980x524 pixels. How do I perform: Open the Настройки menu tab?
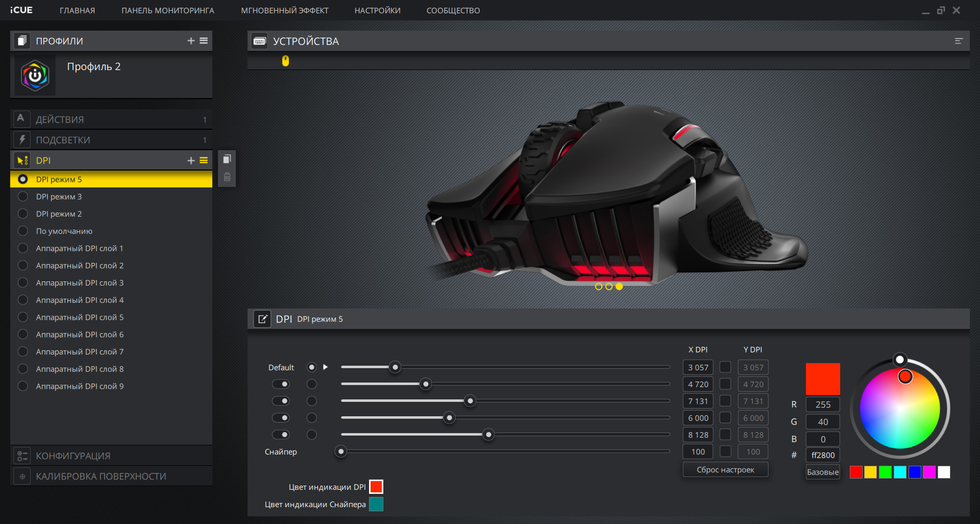[377, 10]
